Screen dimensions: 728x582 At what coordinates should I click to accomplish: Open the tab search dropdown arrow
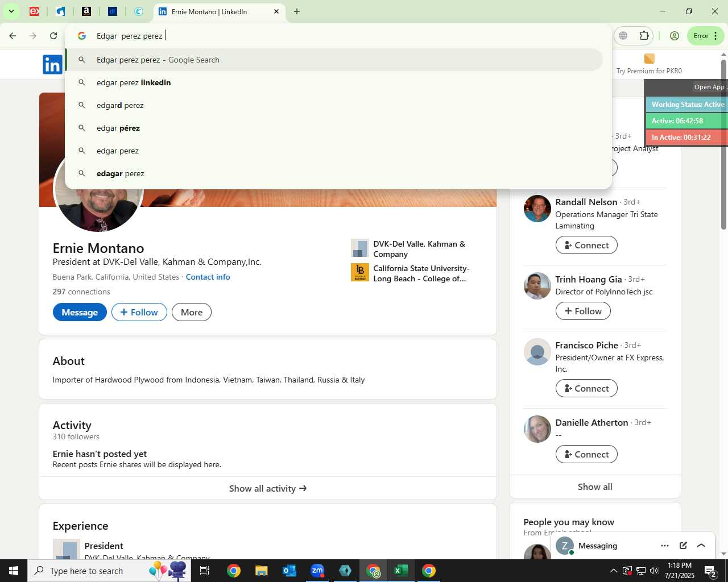coord(11,11)
